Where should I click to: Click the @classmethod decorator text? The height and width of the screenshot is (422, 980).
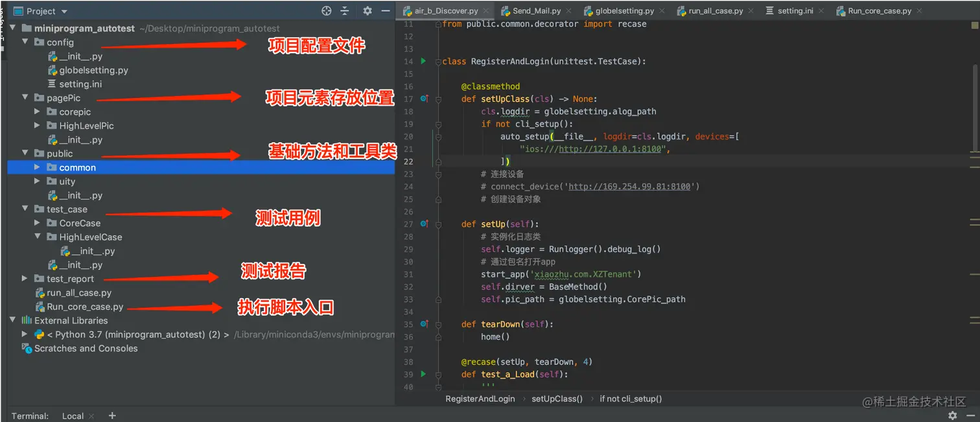click(491, 86)
